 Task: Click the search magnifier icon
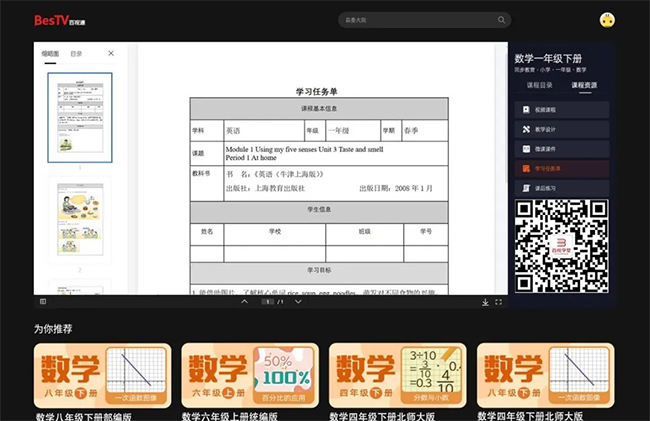point(501,20)
